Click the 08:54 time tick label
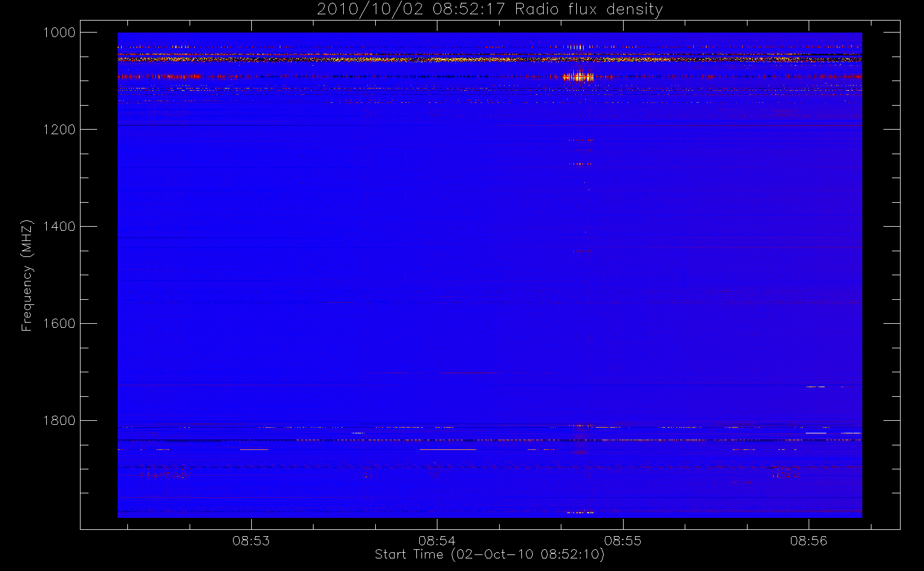 tap(437, 541)
